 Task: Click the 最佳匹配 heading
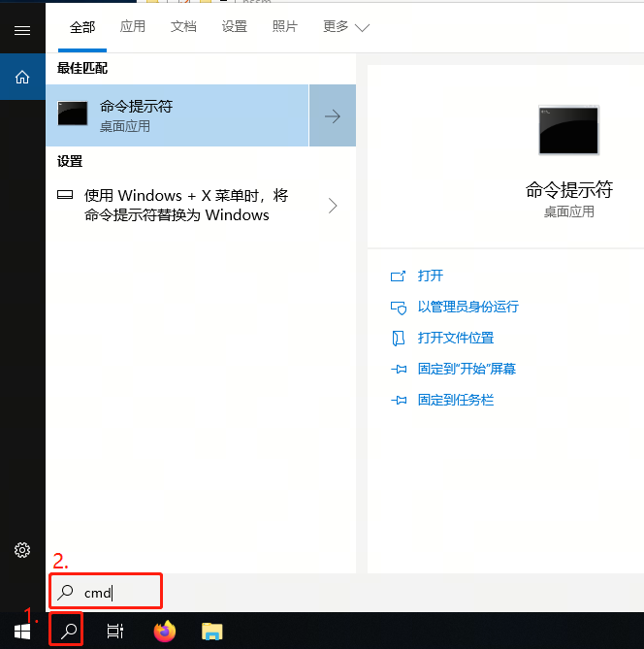tap(82, 68)
